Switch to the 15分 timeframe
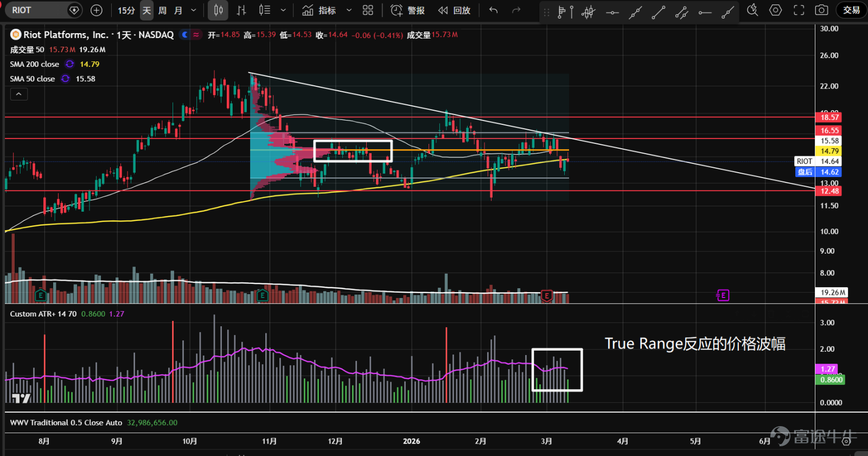Image resolution: width=868 pixels, height=456 pixels. (126, 10)
